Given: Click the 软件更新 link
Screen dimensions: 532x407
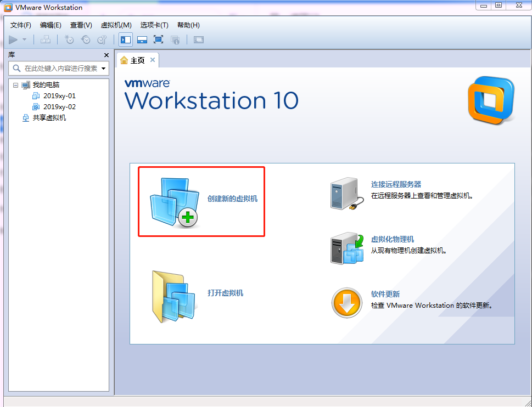Looking at the screenshot, I should (385, 294).
